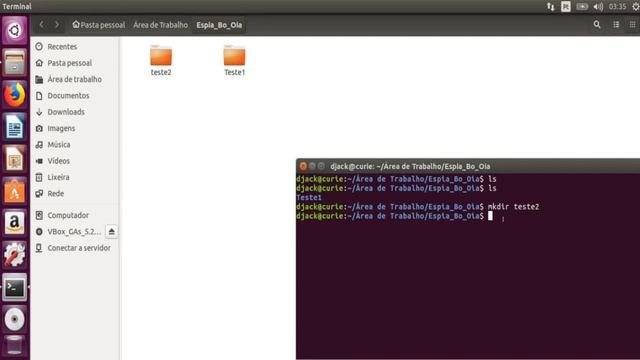This screenshot has width=640, height=360.
Task: Open the Files manager in the dock
Action: point(14,63)
